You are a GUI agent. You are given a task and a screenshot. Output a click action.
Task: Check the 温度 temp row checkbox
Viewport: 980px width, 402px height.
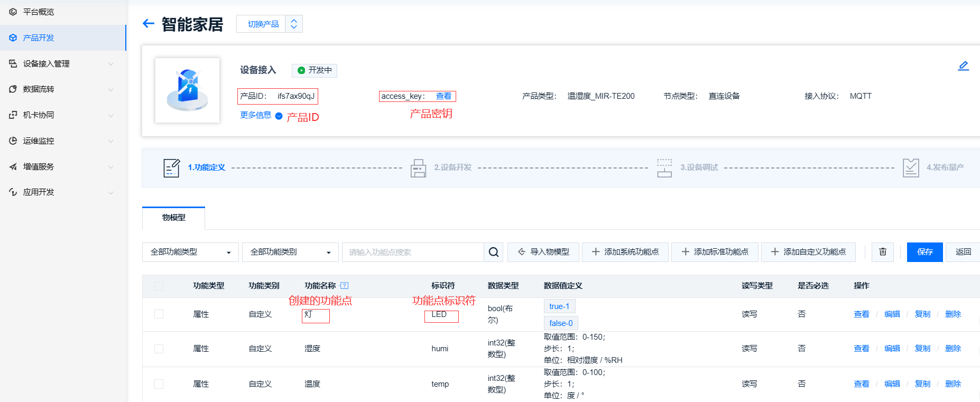click(x=159, y=384)
